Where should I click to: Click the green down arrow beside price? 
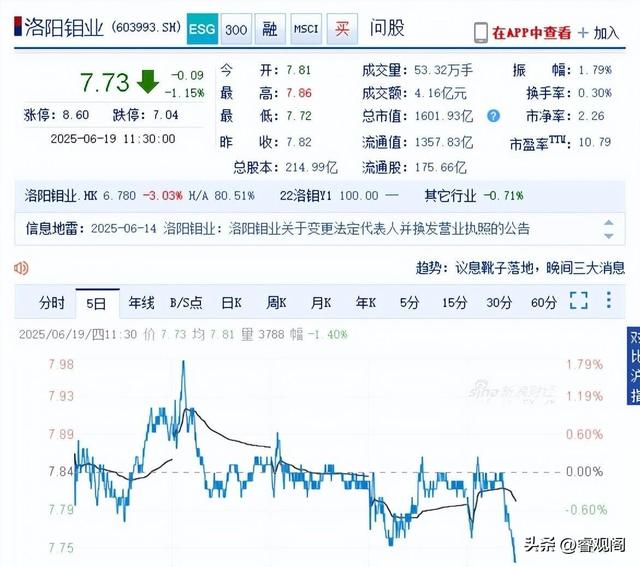click(148, 82)
